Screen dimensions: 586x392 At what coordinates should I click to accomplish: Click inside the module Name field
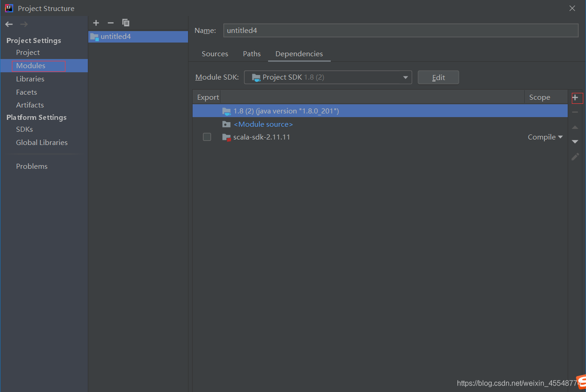401,30
